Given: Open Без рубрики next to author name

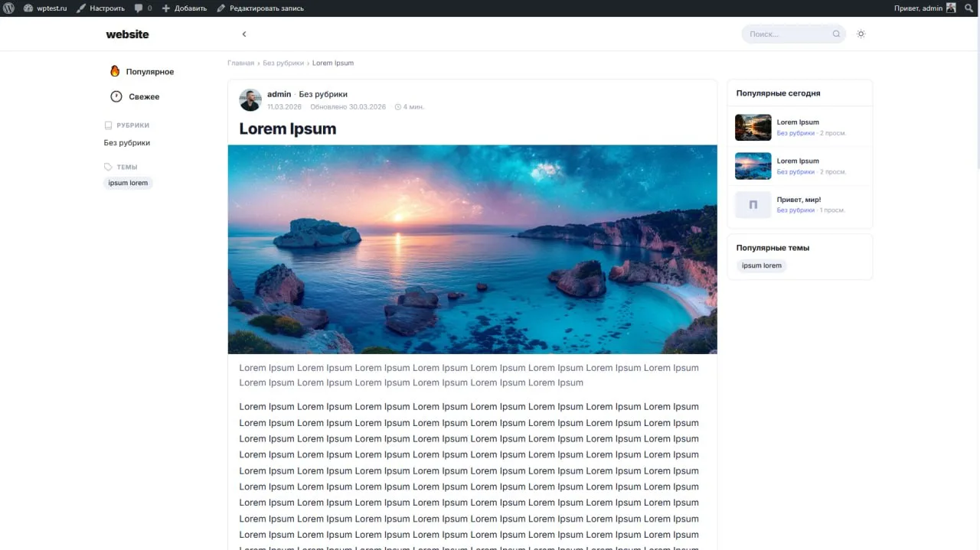Looking at the screenshot, I should point(323,95).
